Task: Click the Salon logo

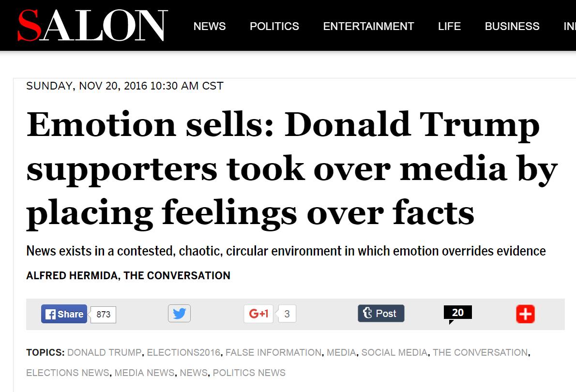Action: click(92, 25)
